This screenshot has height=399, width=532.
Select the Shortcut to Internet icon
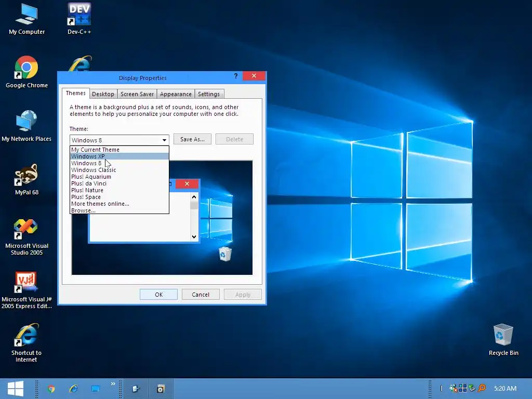(x=26, y=343)
